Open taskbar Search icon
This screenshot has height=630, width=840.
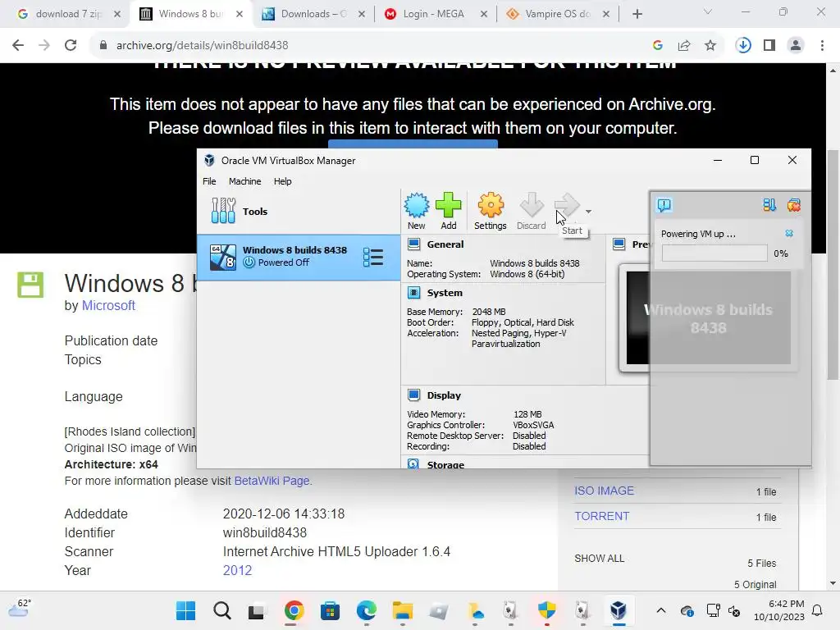tap(221, 610)
